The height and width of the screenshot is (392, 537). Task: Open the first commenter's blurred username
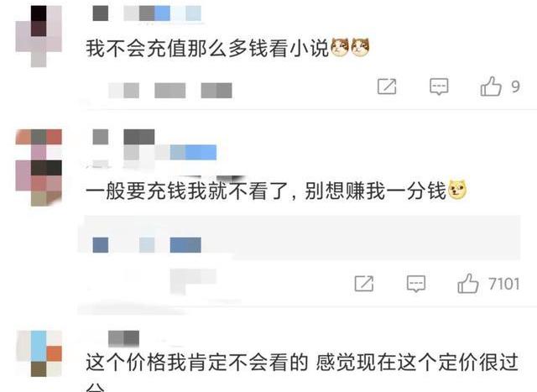(x=147, y=13)
